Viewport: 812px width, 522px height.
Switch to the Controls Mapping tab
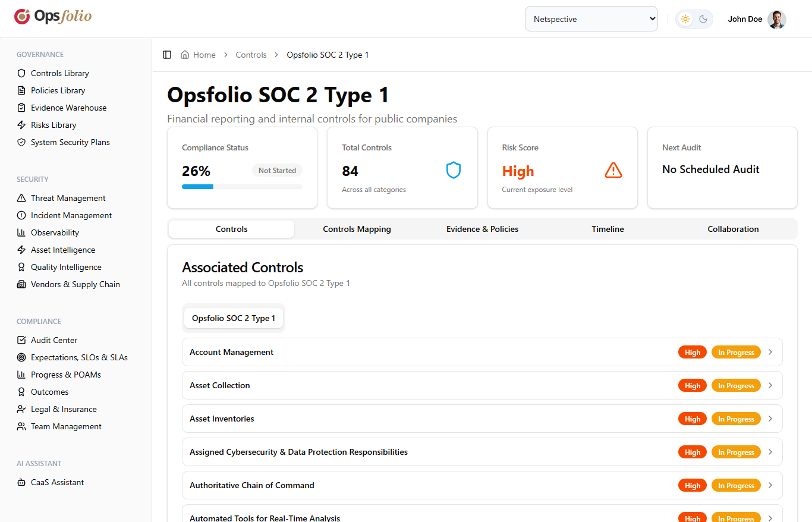click(357, 229)
